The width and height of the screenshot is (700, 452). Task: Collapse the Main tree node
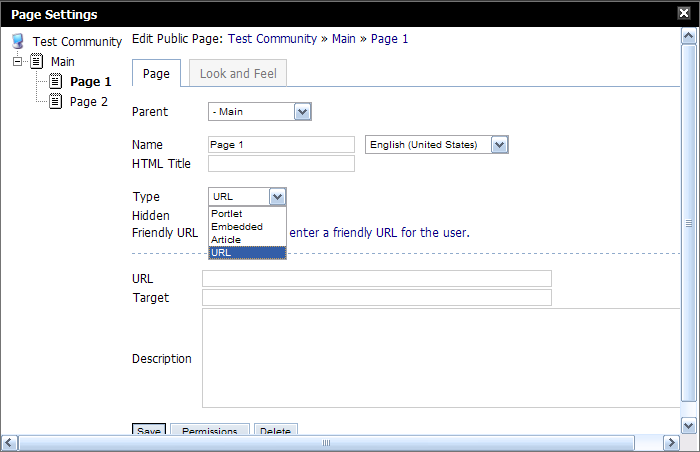point(17,61)
